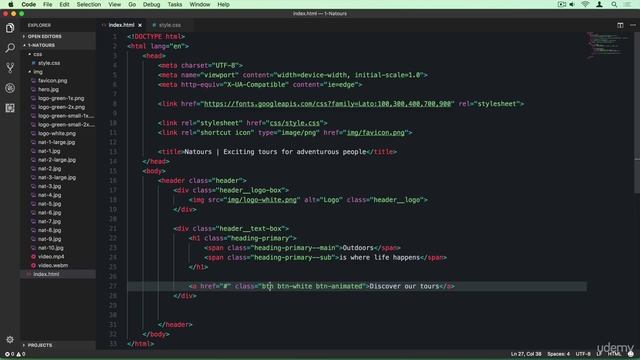Place cursor on the title tag line
640x360 pixels.
(277, 152)
